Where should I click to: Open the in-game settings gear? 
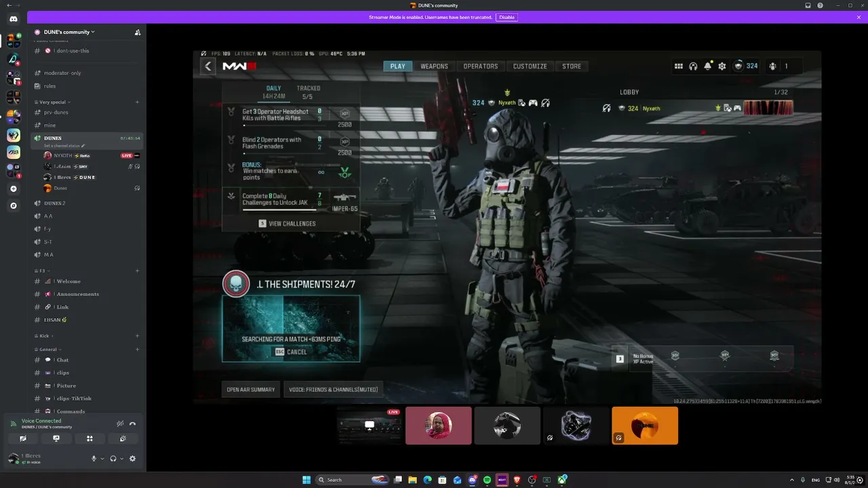click(722, 66)
